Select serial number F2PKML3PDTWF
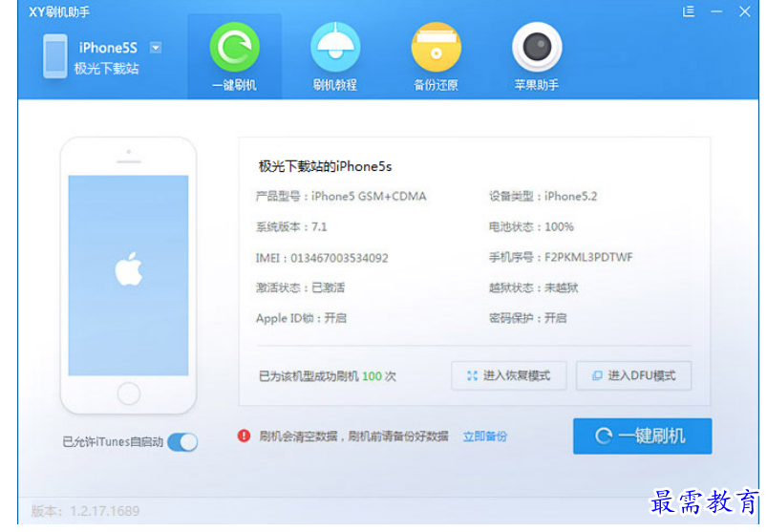The width and height of the screenshot is (767, 532). pos(588,257)
